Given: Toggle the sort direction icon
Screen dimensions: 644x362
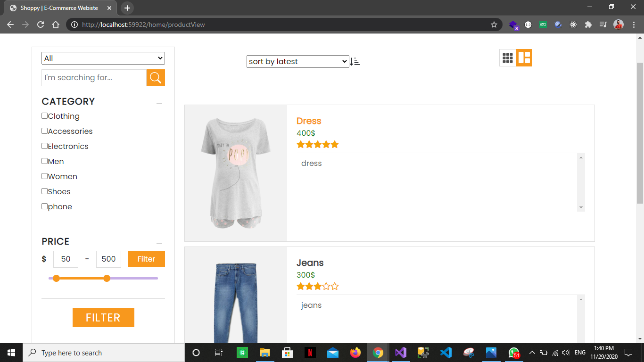Looking at the screenshot, I should (355, 61).
